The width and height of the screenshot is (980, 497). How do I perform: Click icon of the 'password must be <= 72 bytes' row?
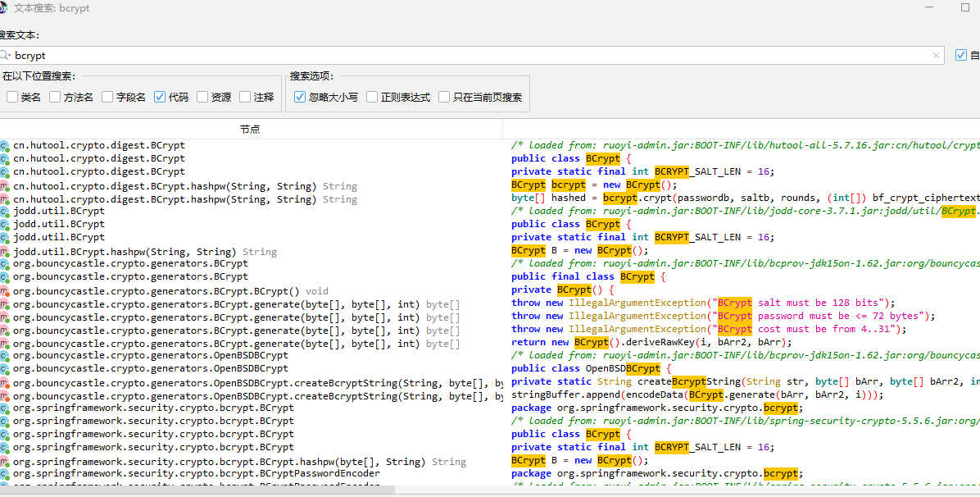pos(4,318)
